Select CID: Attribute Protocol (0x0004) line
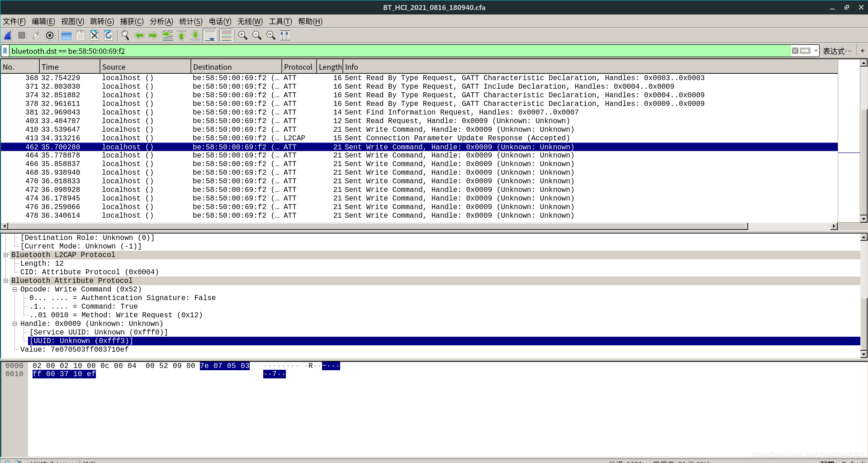The image size is (868, 463). [x=90, y=272]
